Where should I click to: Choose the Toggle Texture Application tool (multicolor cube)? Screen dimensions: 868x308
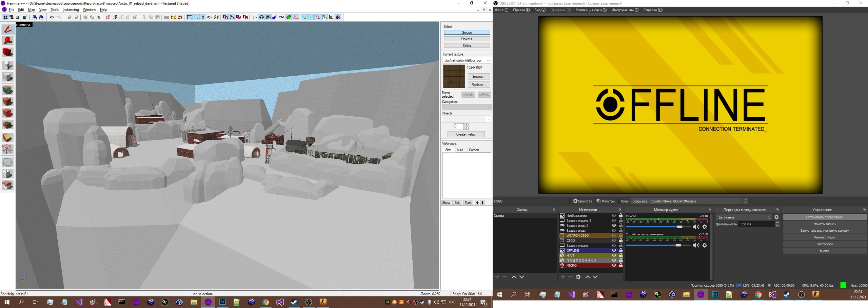tap(8, 90)
